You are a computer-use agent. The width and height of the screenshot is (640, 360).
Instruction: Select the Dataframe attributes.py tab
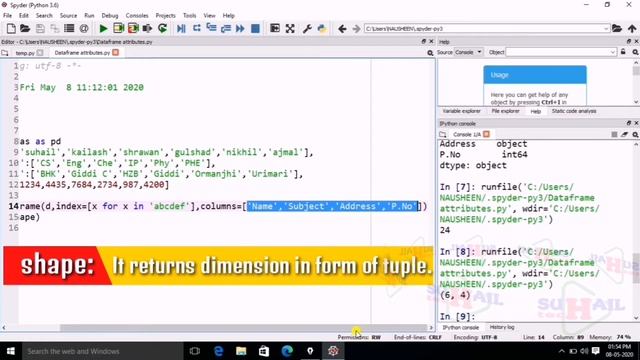tap(82, 53)
